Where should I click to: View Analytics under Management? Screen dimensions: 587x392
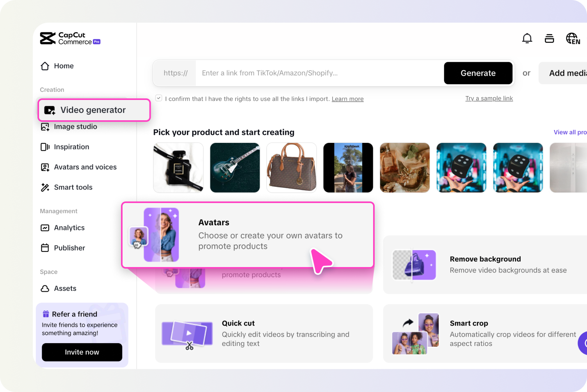[x=69, y=228]
